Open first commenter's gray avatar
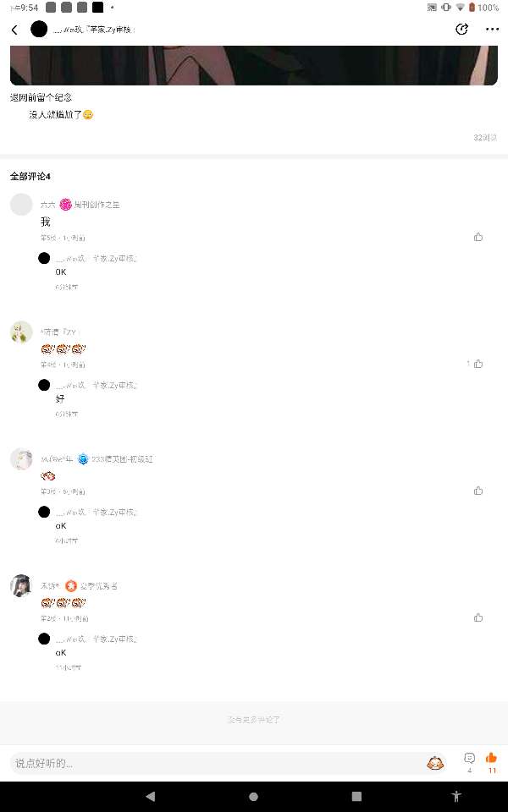The image size is (508, 812). 21,205
